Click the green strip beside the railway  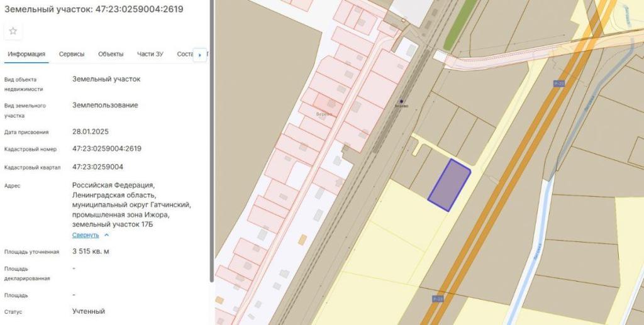452,31
